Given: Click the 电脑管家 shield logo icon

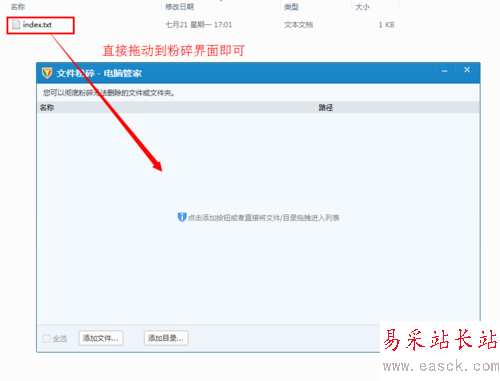Looking at the screenshot, I should point(47,73).
